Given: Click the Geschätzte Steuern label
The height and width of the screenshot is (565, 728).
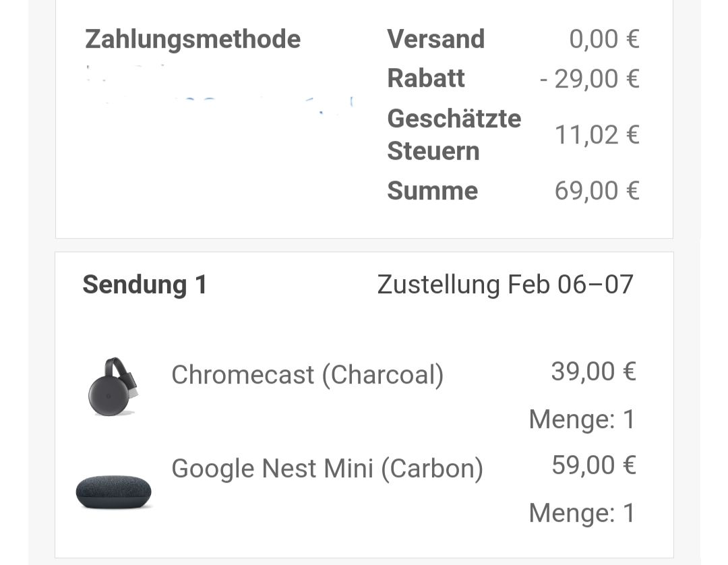Looking at the screenshot, I should (454, 135).
